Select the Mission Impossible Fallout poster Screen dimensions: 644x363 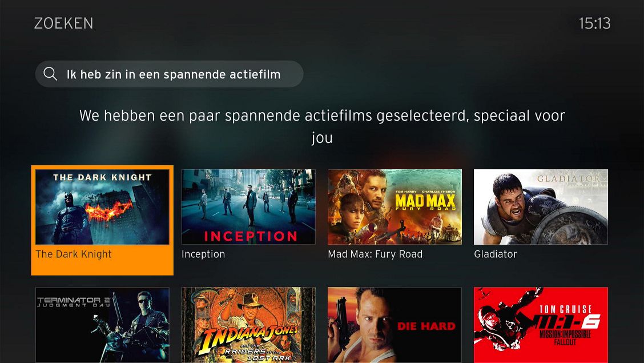pos(541,325)
